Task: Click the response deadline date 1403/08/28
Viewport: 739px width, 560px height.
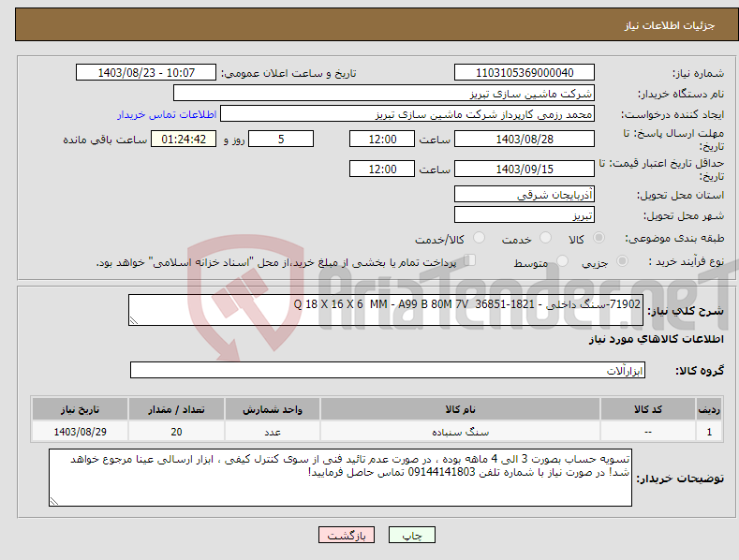Action: (x=525, y=139)
